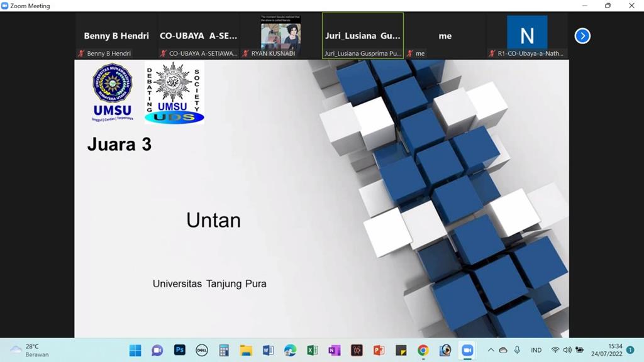Select the R1-CO-Ubaya participant tile with N avatar
The image size is (644, 362).
[527, 36]
